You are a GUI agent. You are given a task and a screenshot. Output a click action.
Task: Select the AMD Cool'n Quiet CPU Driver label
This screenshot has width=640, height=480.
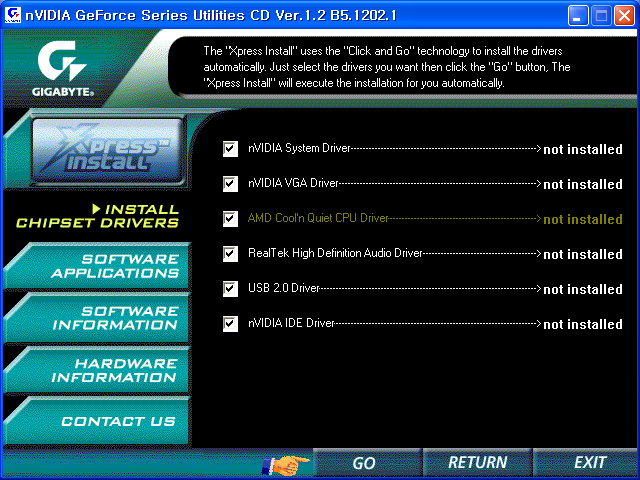[x=318, y=218]
